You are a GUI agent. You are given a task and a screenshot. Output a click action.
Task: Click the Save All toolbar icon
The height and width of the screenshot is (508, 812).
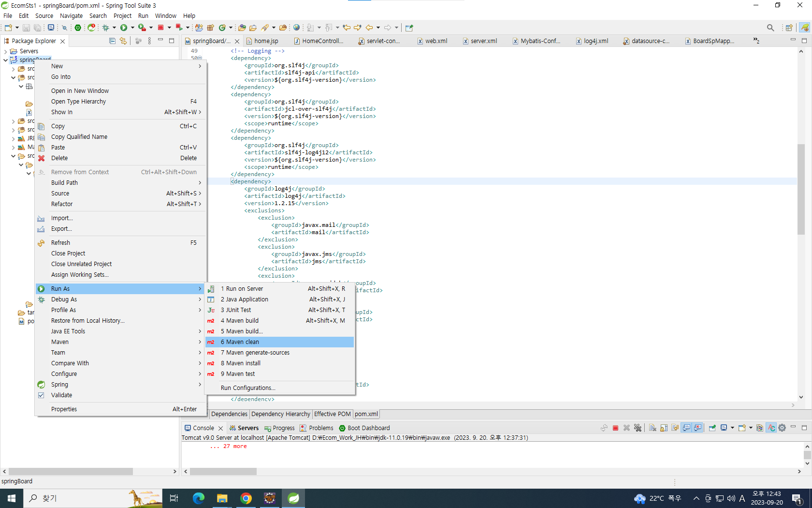click(x=37, y=28)
